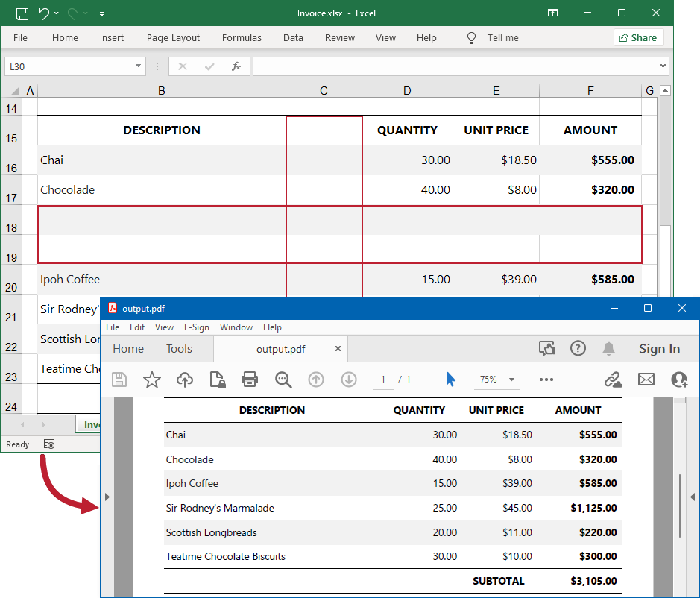Expand Acrobat's left navigation pane arrow
The width and height of the screenshot is (700, 598).
(107, 496)
